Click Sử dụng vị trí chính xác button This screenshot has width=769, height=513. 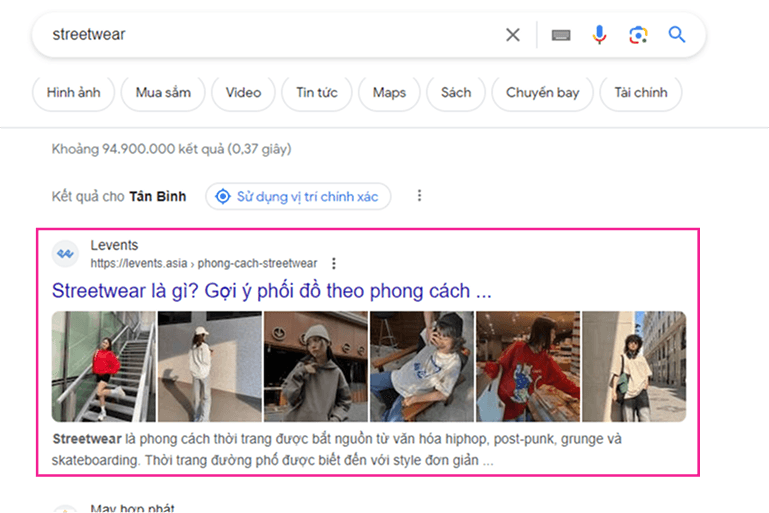[x=298, y=196]
